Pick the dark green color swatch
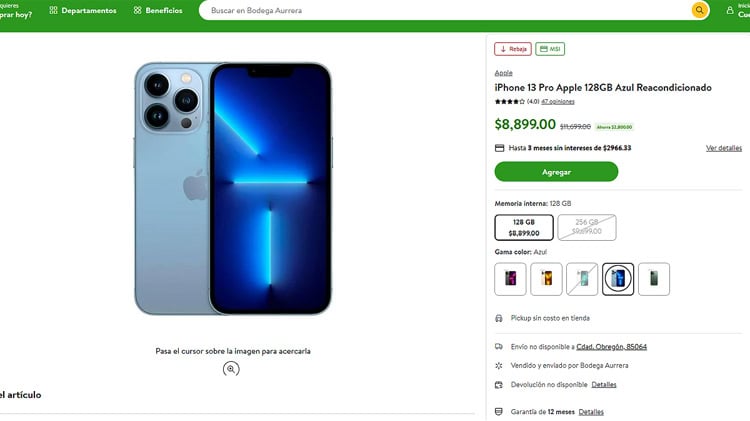The width and height of the screenshot is (750, 421). pos(654,279)
